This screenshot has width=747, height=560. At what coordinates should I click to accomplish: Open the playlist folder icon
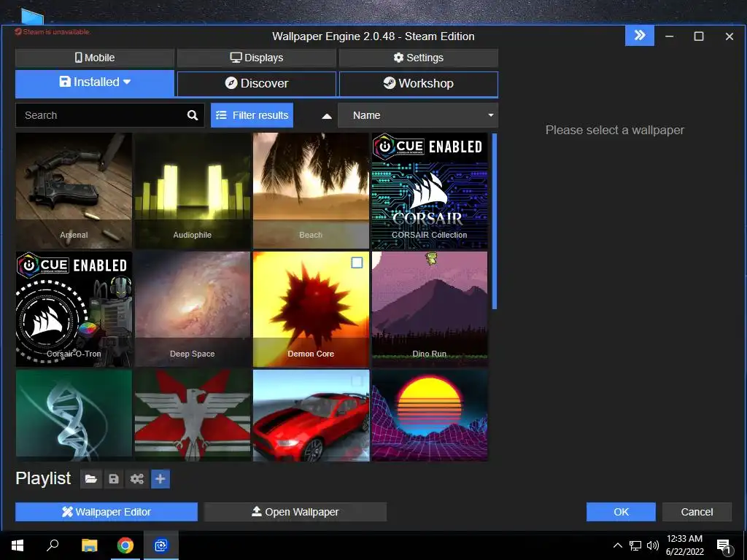[91, 479]
